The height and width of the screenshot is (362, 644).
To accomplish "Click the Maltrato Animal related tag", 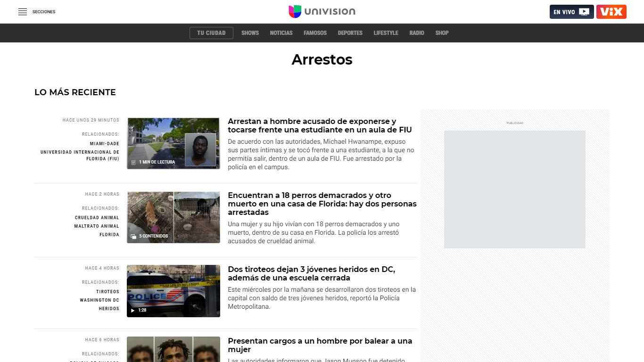I will click(x=97, y=226).
